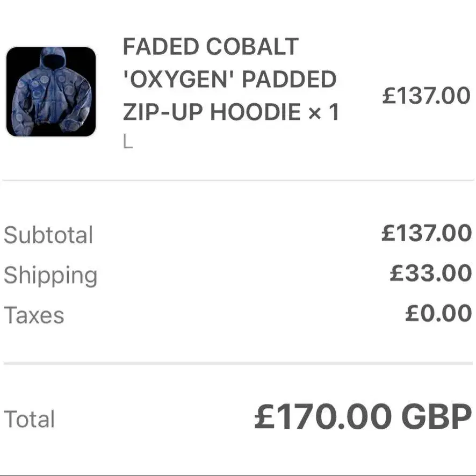This screenshot has height=476, width=476.
Task: Click the divider line below the product row
Action: coord(238,181)
